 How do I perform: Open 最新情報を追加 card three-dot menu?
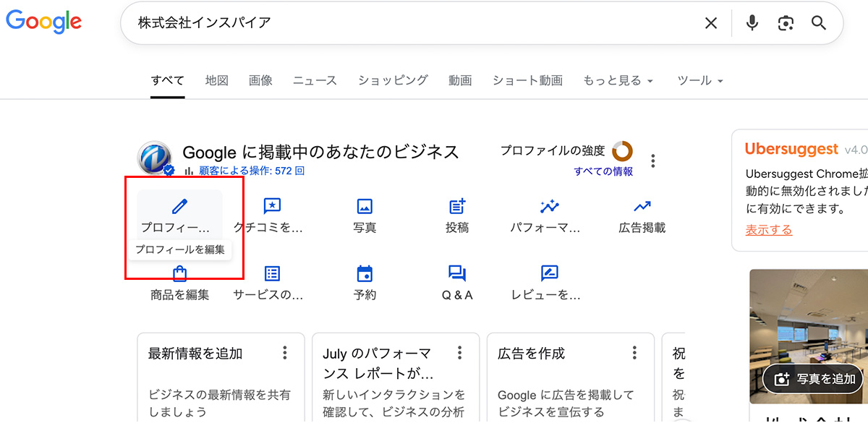[x=285, y=353]
